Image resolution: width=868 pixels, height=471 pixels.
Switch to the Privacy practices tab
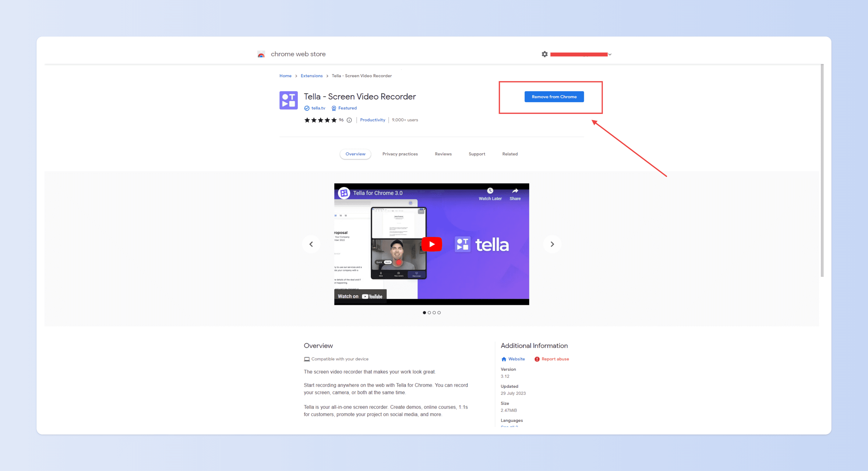coord(400,154)
